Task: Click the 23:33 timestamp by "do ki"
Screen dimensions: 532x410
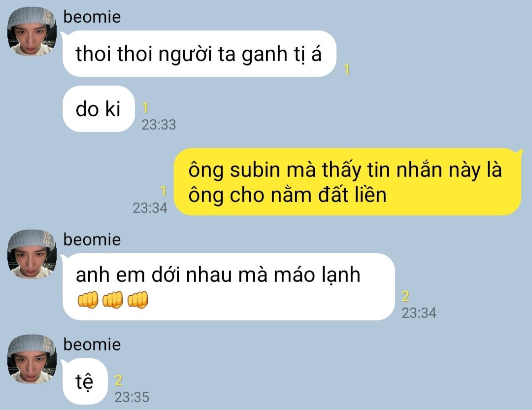Action: 159,125
